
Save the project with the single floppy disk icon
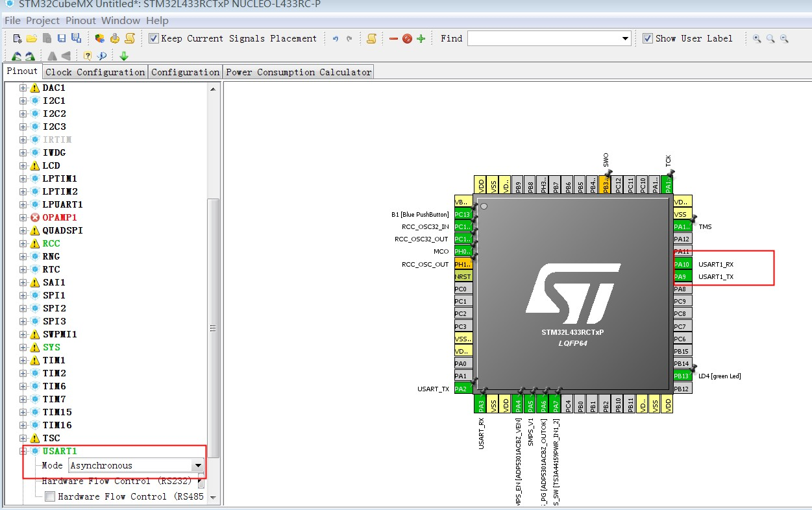point(61,39)
